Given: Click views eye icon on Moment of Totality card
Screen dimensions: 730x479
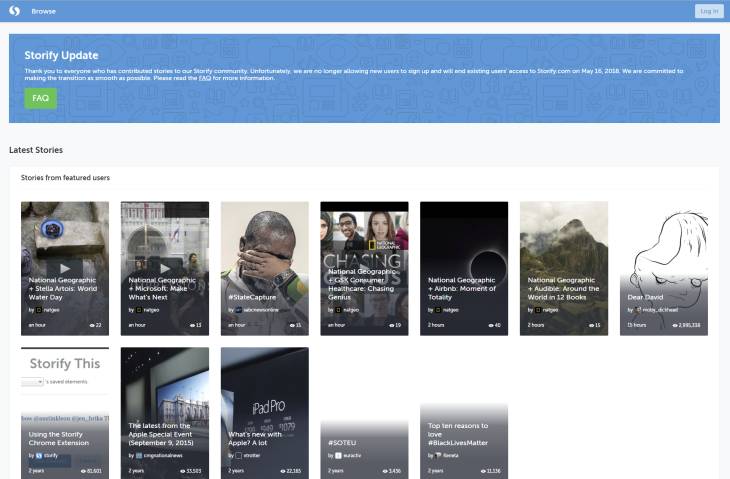Looking at the screenshot, I should click(x=491, y=325).
